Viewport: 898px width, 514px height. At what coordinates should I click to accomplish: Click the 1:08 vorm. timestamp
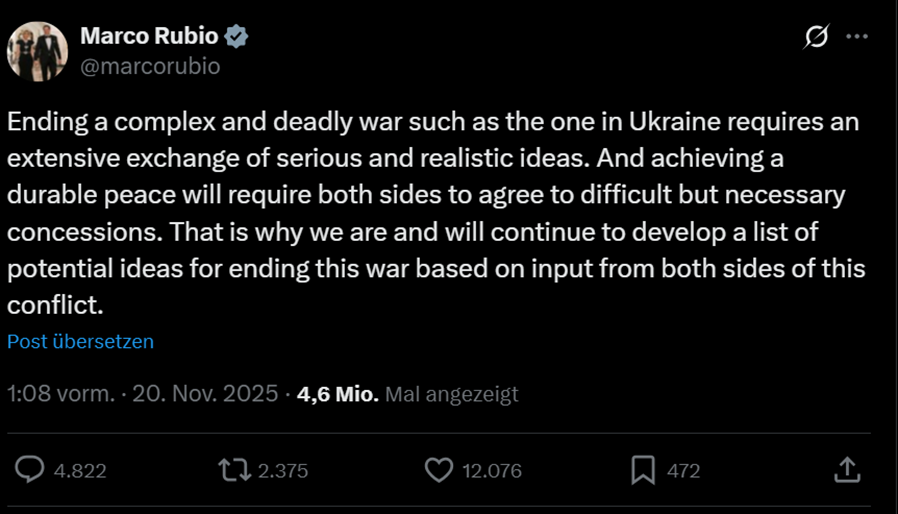click(59, 394)
